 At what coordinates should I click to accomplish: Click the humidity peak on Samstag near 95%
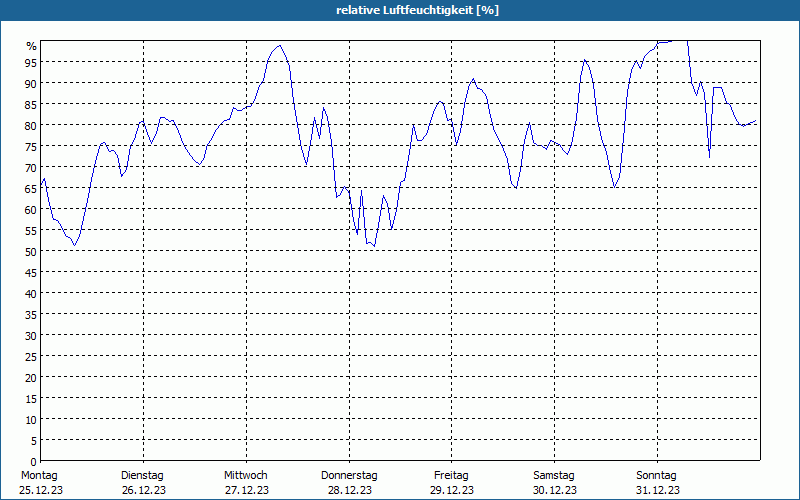(x=585, y=60)
